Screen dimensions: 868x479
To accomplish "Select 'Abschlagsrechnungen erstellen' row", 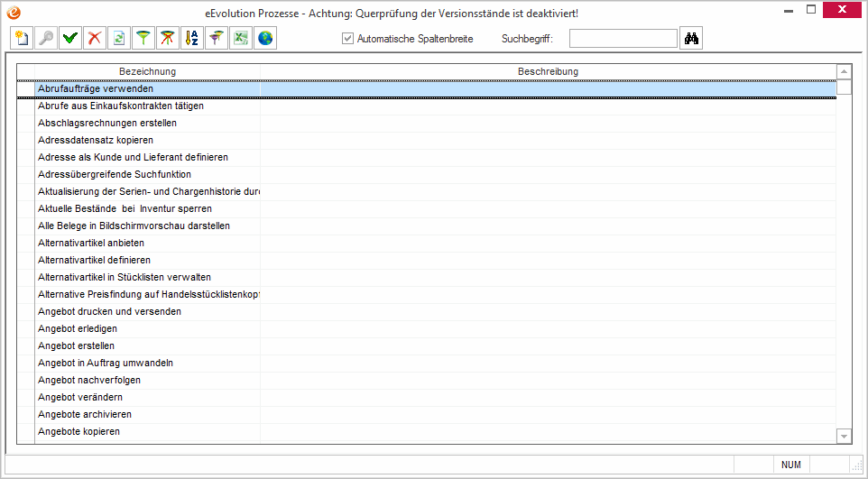I will [426, 123].
